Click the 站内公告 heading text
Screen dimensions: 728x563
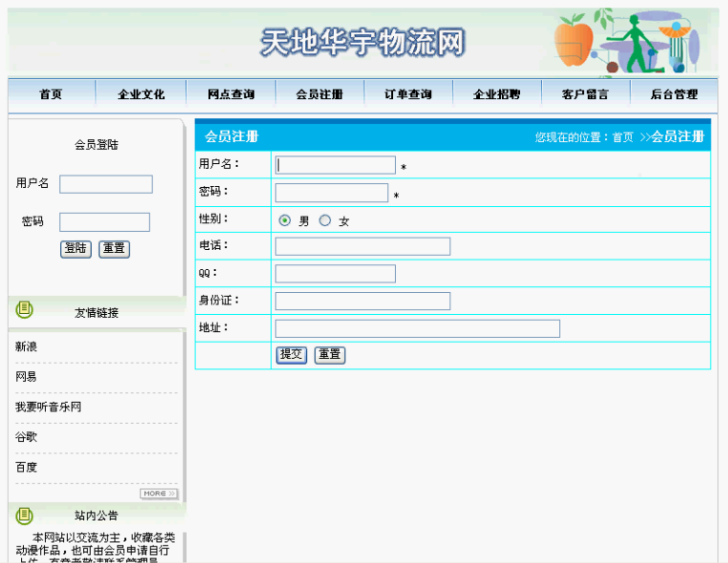coord(96,515)
